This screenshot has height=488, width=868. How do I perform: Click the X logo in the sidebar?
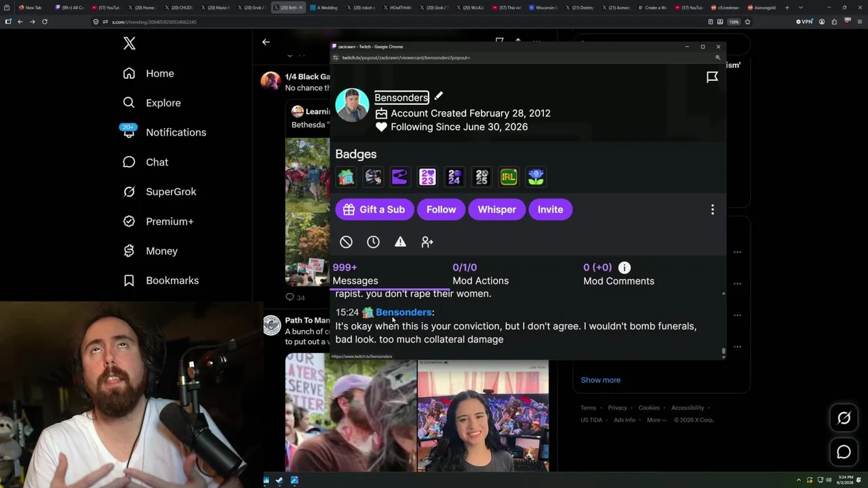130,44
